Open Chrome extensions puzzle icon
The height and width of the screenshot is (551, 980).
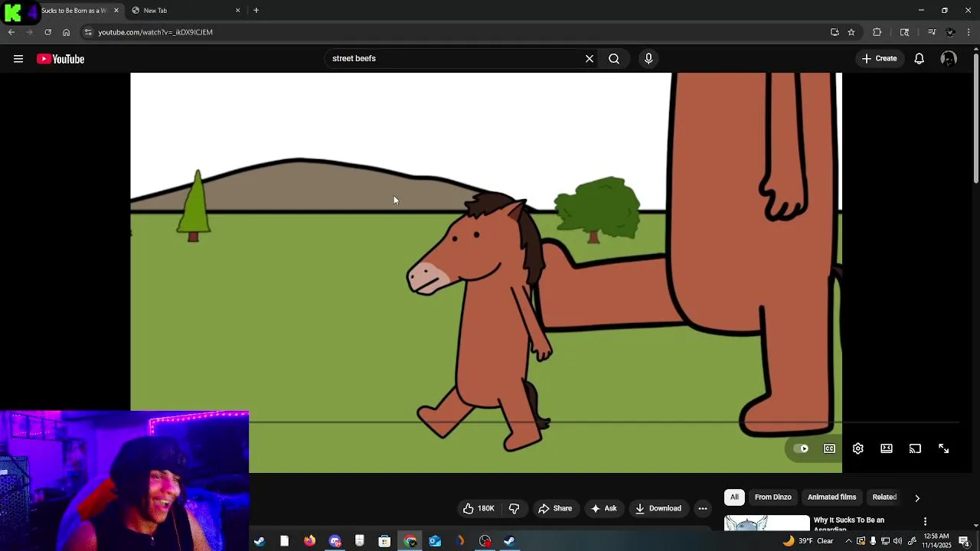click(877, 32)
